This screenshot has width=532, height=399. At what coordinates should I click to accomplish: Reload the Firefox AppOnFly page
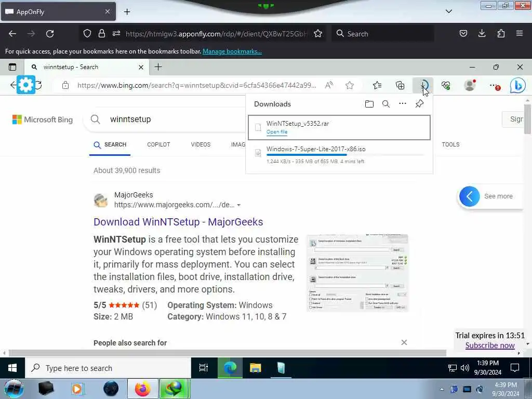click(x=50, y=34)
